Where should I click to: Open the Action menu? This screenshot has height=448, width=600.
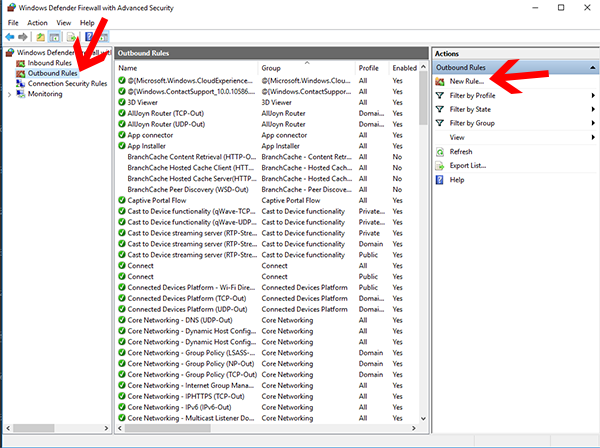pyautogui.click(x=37, y=23)
